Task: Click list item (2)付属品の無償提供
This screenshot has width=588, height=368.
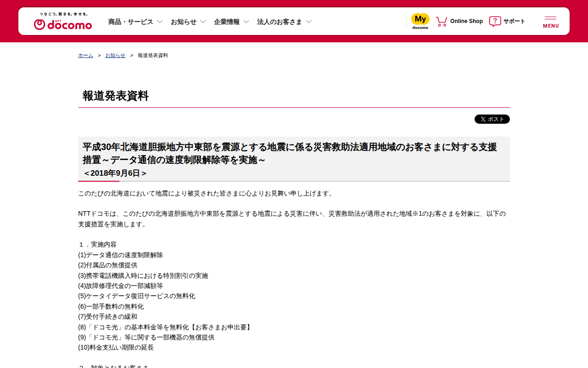Action: [107, 265]
